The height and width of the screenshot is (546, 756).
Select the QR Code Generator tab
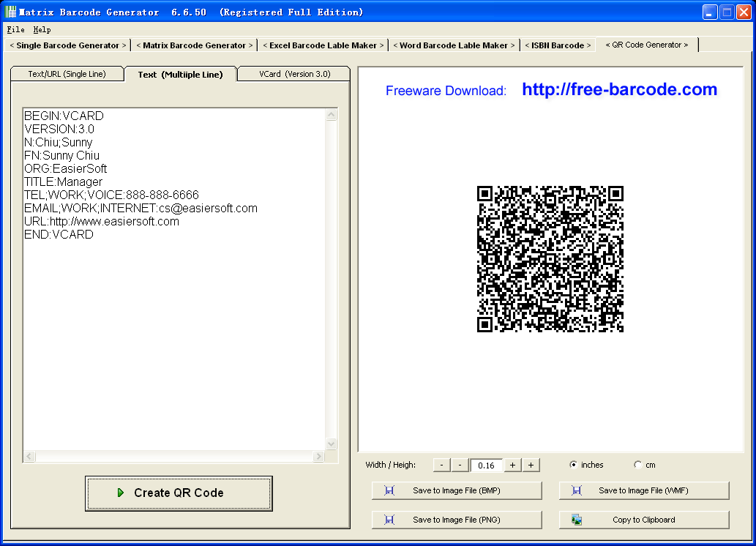pos(646,45)
